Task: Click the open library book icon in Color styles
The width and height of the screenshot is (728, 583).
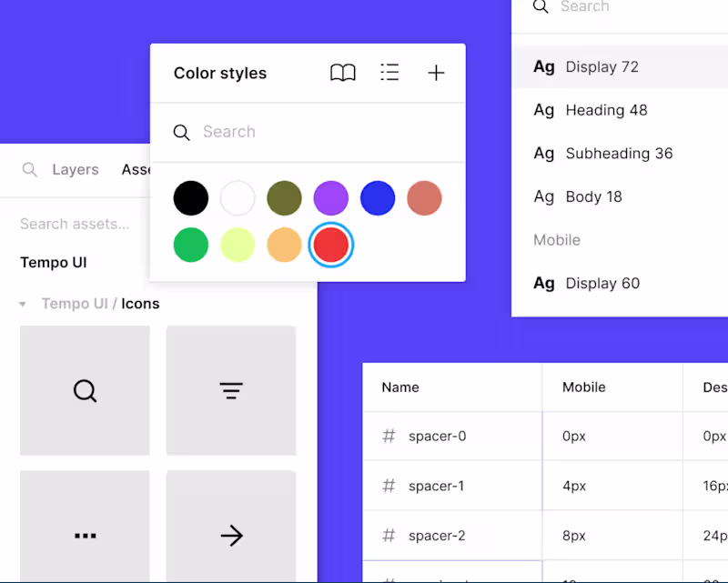Action: pyautogui.click(x=343, y=73)
